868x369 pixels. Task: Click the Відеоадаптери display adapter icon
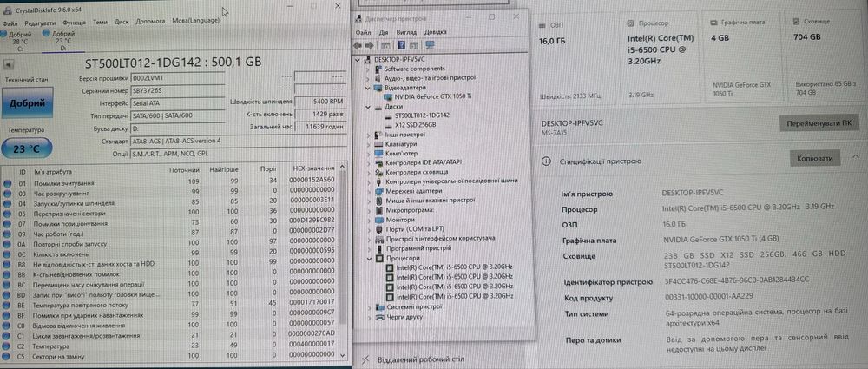coord(378,88)
